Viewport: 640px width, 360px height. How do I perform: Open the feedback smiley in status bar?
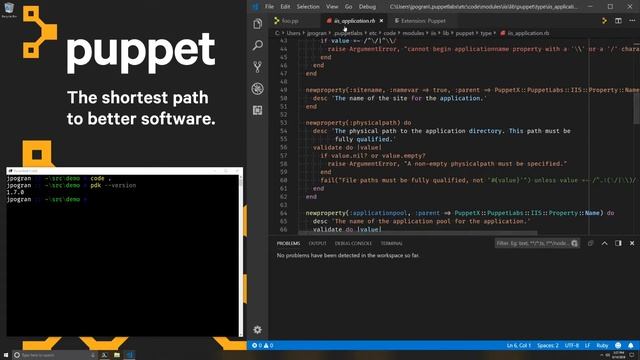point(618,345)
